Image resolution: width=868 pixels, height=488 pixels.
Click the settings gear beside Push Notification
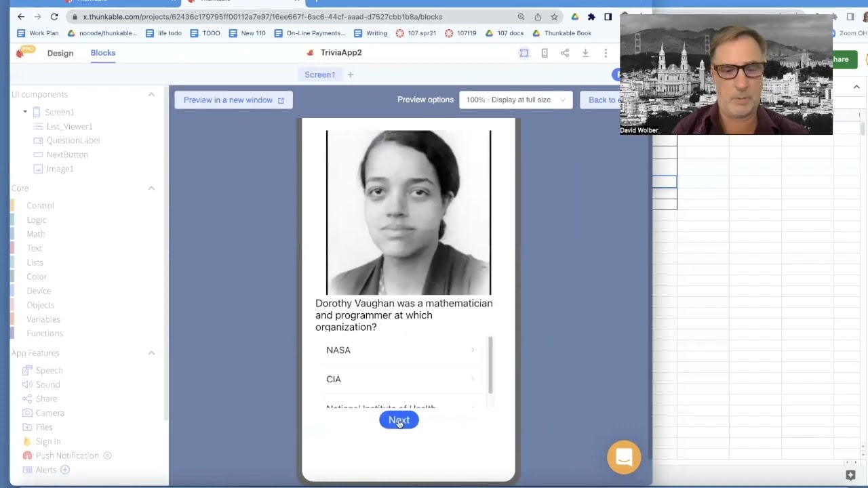[x=107, y=455]
